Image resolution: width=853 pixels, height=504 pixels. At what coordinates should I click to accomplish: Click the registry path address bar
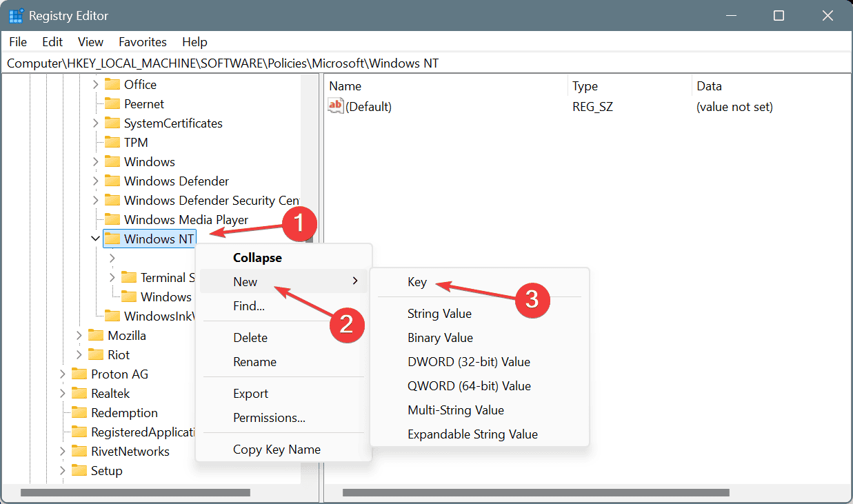(426, 63)
